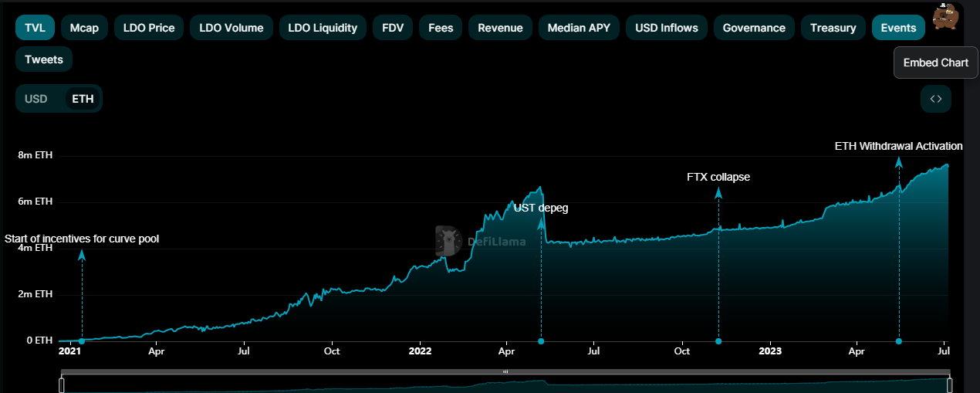Click the llama avatar icon
The width and height of the screenshot is (980, 393).
945,15
